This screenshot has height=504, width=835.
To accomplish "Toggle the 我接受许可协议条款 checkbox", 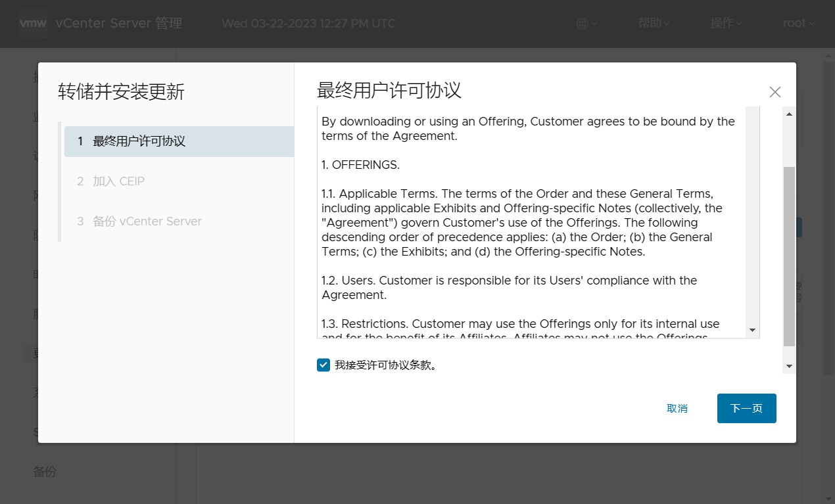I will coord(323,365).
